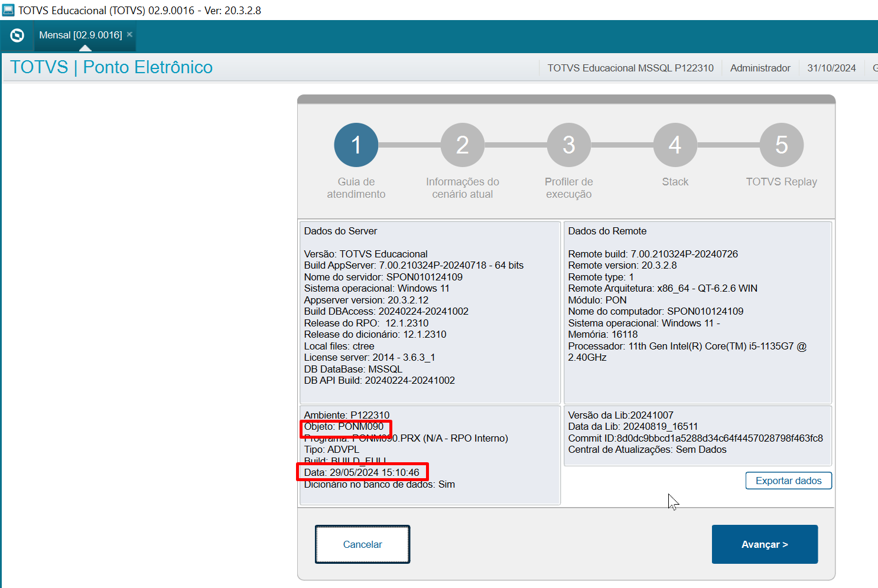Click the DB API Build: 20240224-20241002 line

click(x=379, y=380)
